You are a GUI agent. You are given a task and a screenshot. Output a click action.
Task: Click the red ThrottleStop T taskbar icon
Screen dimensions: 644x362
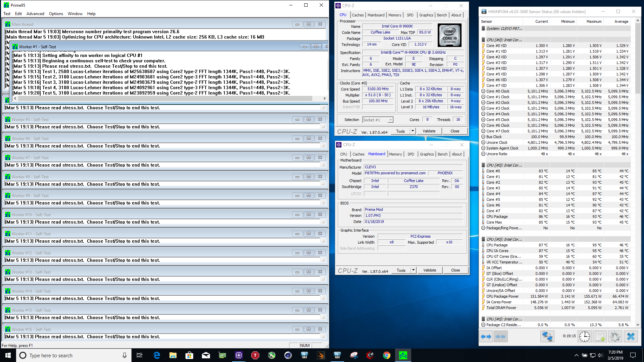[x=255, y=355]
